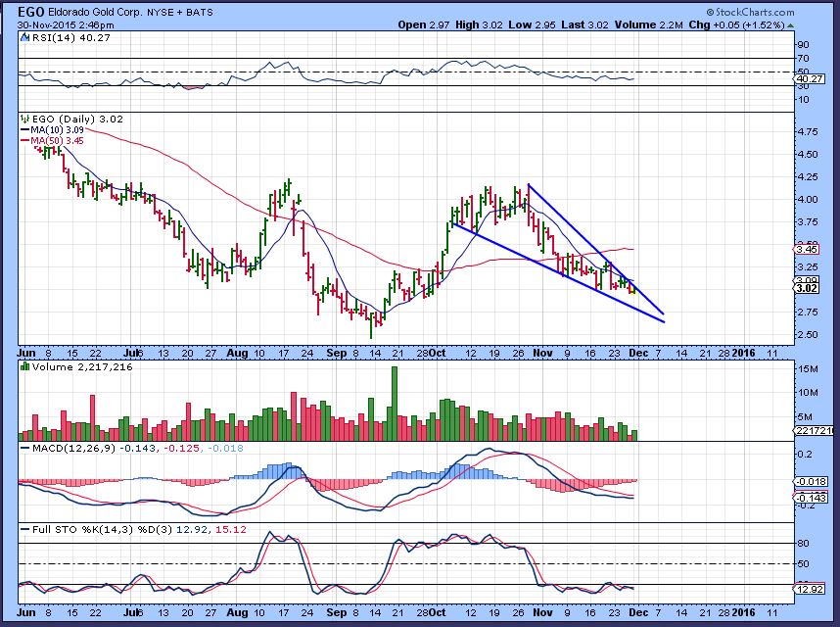Click the 'NYSE + BATS' exchange label

coord(179,13)
